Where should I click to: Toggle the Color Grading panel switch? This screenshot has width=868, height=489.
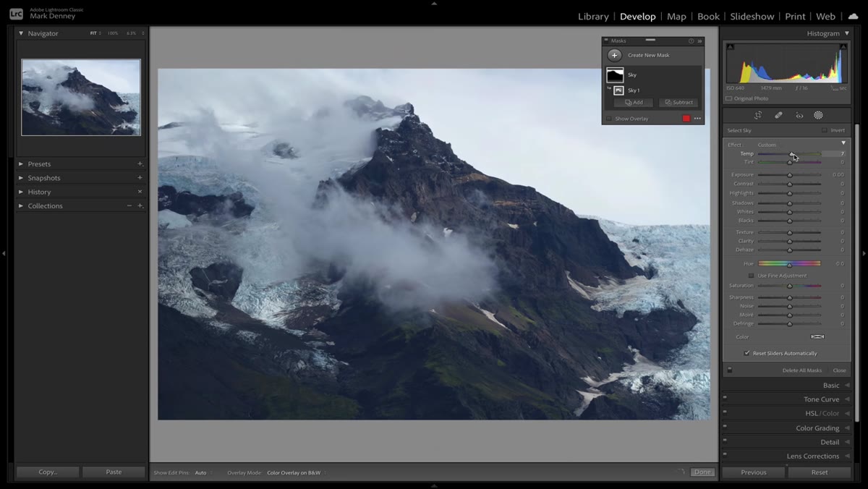point(725,428)
